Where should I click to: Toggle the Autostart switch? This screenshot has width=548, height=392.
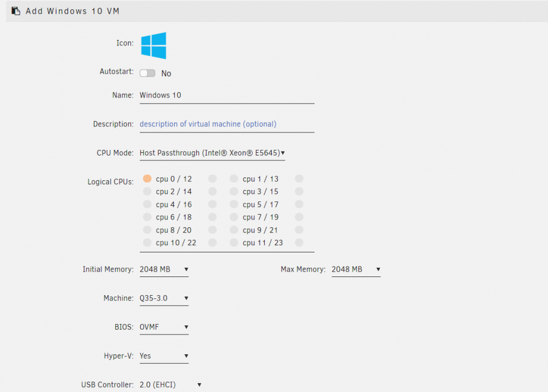pos(147,73)
